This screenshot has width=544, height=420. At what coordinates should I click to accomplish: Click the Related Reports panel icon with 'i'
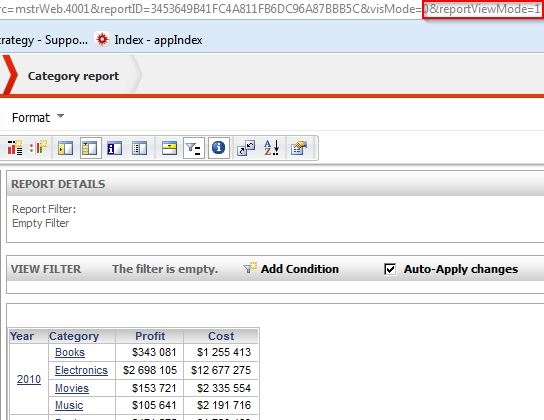pos(114,148)
